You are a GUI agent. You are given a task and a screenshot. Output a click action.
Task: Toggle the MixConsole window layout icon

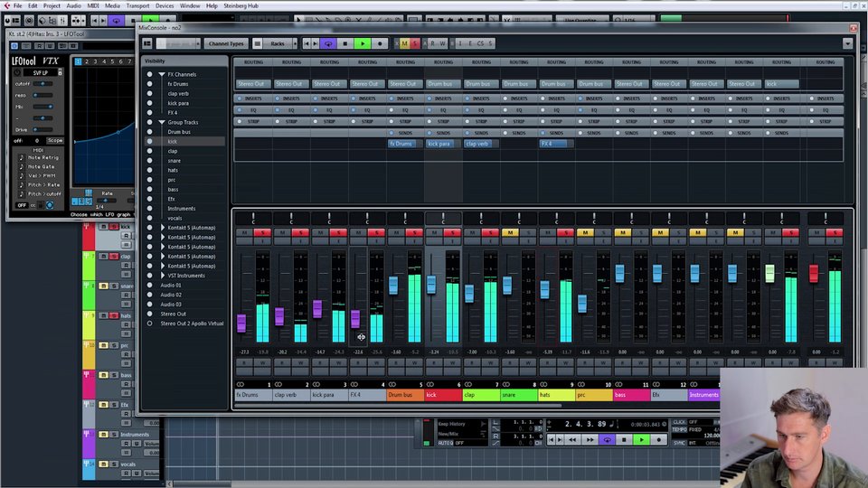click(x=147, y=43)
